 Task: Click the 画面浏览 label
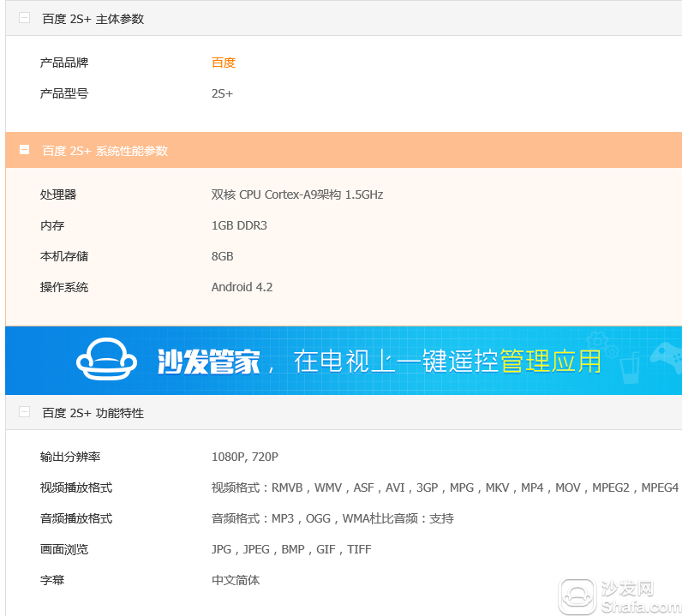tap(64, 549)
